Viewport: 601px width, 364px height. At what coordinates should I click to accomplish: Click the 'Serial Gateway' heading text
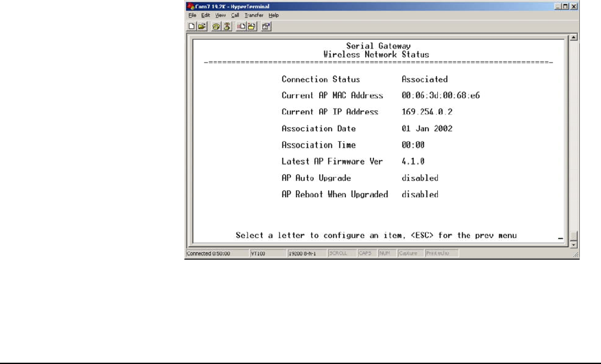tap(379, 46)
